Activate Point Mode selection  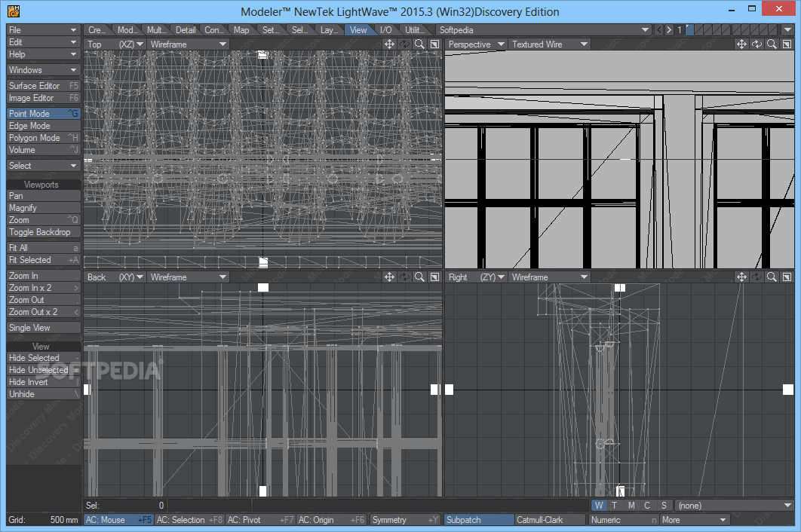(44, 113)
